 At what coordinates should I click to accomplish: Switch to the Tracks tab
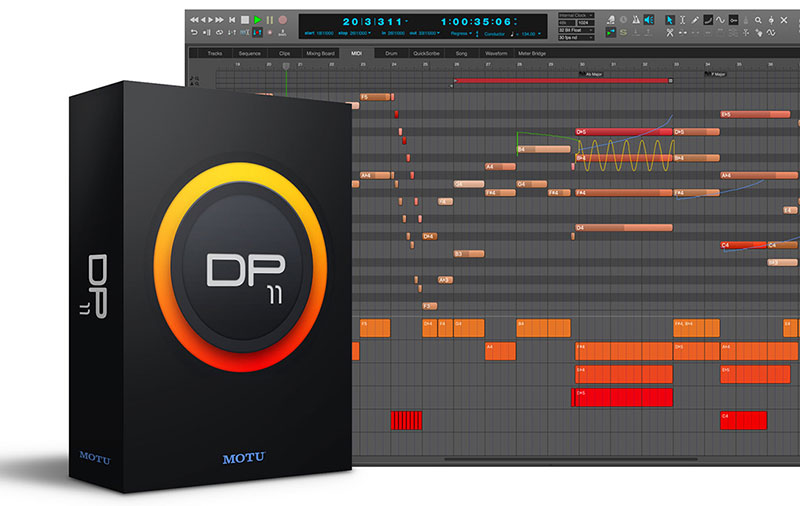[214, 53]
